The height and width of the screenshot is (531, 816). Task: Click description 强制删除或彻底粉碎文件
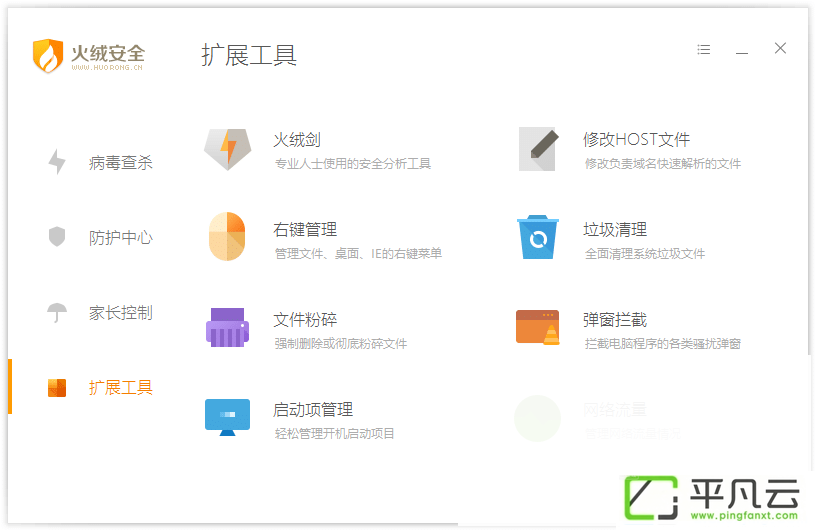tap(341, 344)
